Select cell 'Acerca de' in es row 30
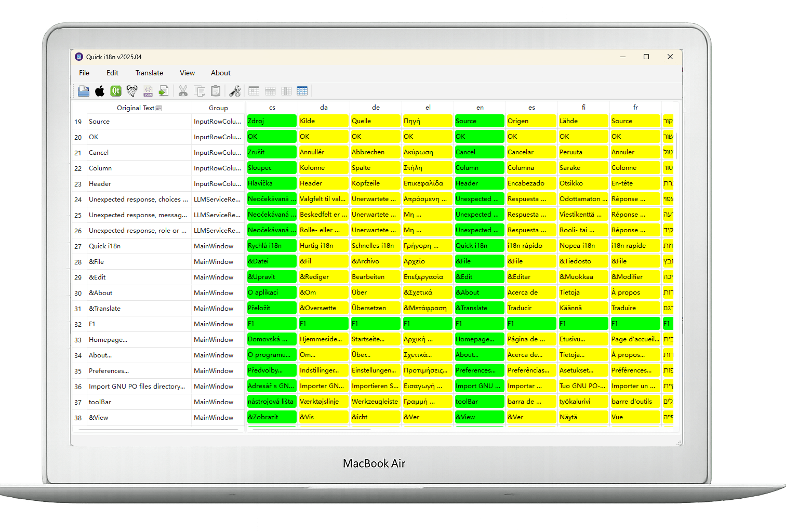This screenshot has width=798, height=532. pos(531,292)
